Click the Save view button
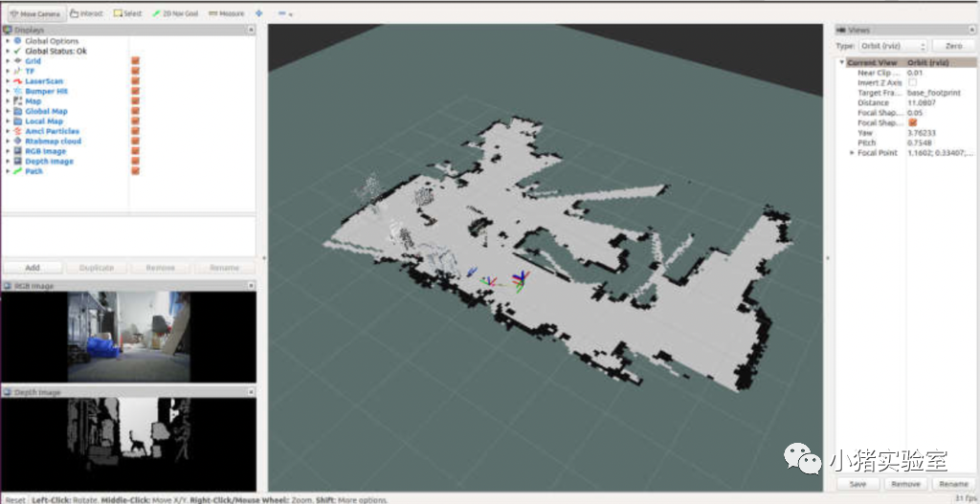This screenshot has width=980, height=504. pyautogui.click(x=858, y=484)
